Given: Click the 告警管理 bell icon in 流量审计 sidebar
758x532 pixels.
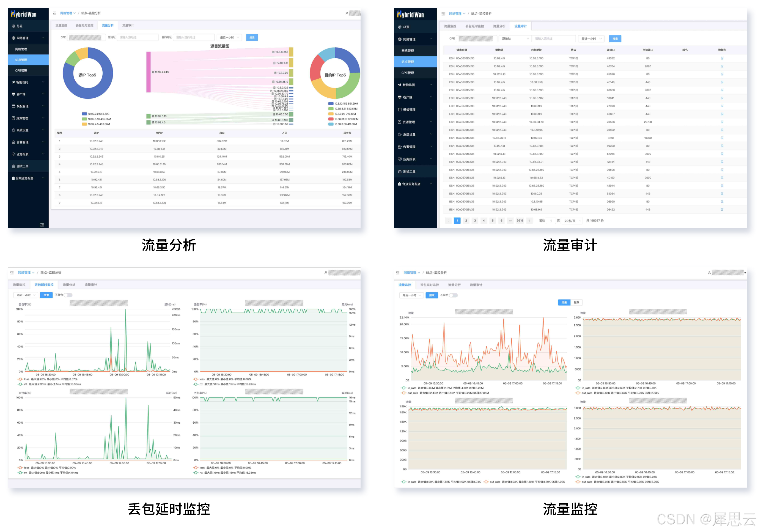Looking at the screenshot, I should (x=399, y=147).
